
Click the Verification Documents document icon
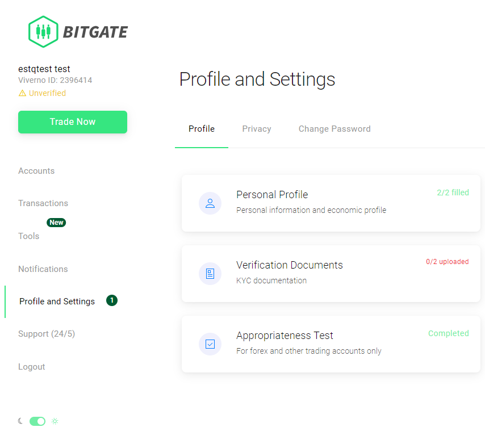click(210, 274)
